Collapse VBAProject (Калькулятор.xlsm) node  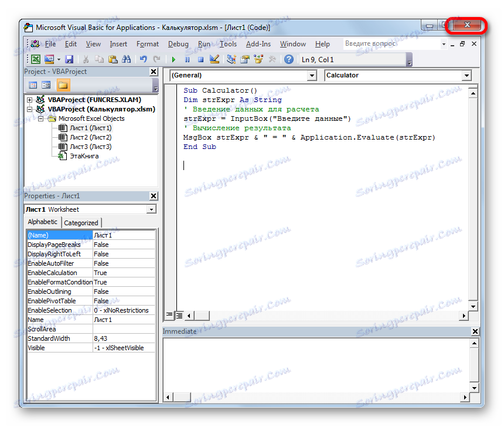[29, 109]
